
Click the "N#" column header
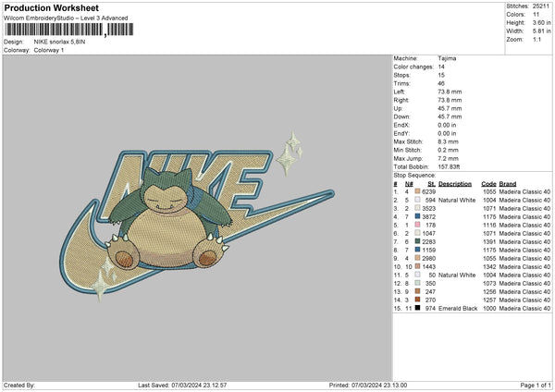coord(409,184)
